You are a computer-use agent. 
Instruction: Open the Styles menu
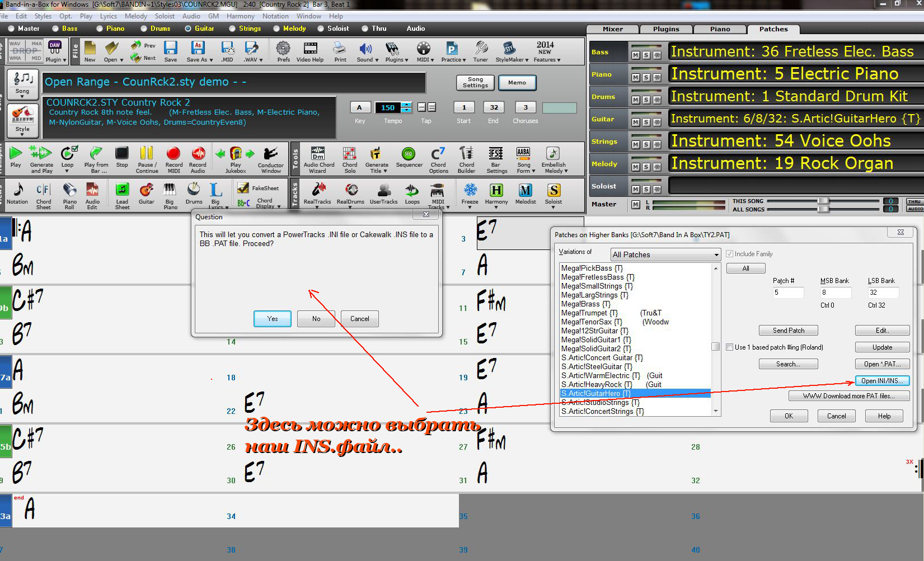43,16
